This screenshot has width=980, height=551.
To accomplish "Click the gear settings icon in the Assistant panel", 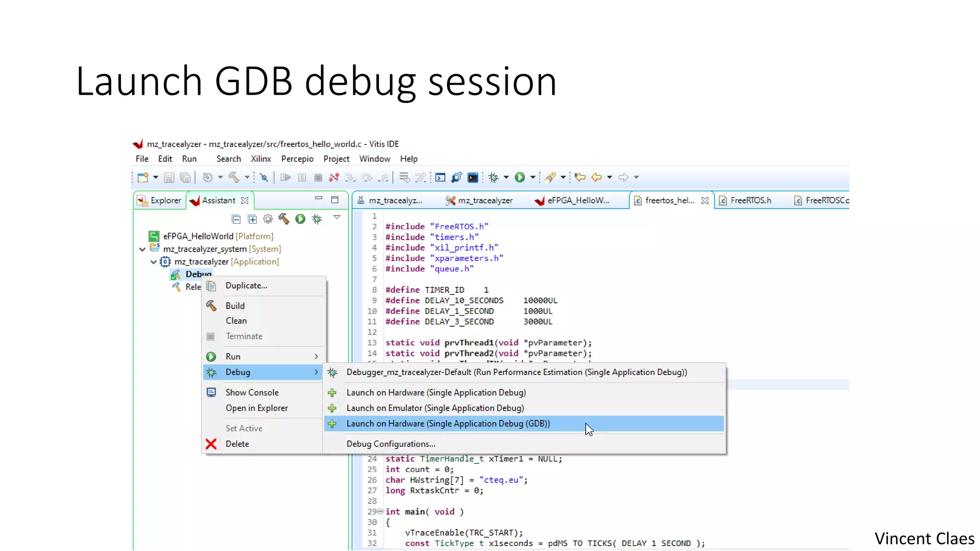I will 268,219.
